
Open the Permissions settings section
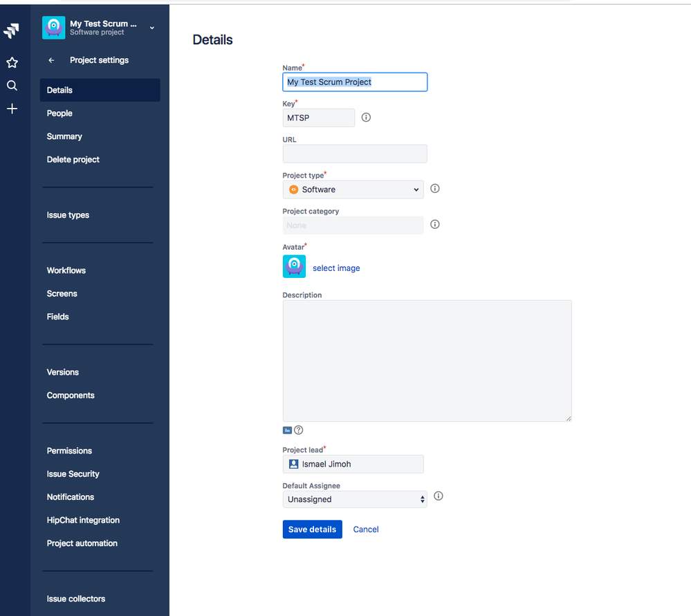click(x=69, y=450)
